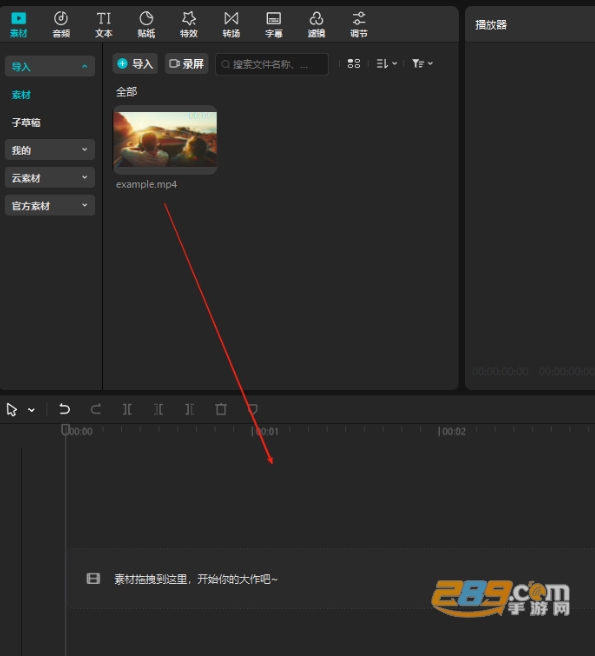Choose the selection pointer tool
595x656 pixels.
click(12, 410)
